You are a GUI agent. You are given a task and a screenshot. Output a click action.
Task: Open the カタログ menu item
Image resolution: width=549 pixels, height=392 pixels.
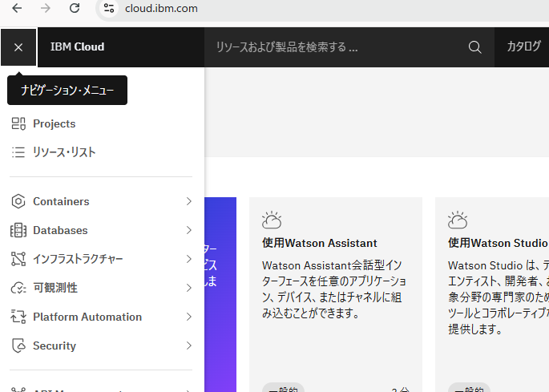point(523,47)
